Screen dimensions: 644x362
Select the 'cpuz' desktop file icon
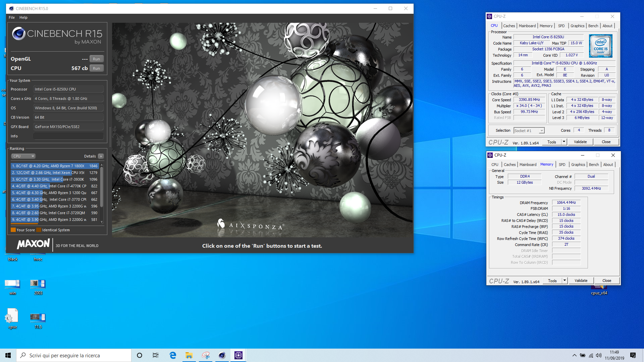pos(12,319)
